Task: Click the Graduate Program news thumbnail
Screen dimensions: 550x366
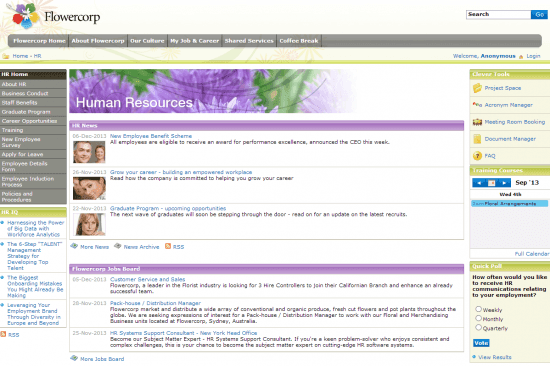Action: coord(89,225)
